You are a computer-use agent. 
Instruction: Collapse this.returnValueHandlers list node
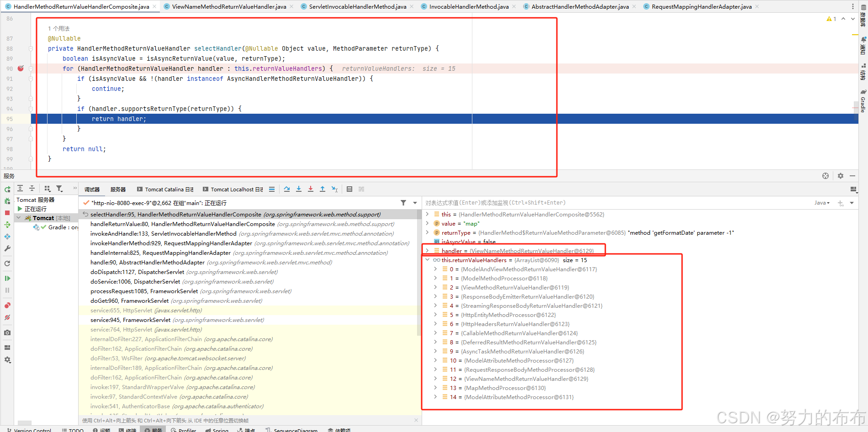pos(427,260)
